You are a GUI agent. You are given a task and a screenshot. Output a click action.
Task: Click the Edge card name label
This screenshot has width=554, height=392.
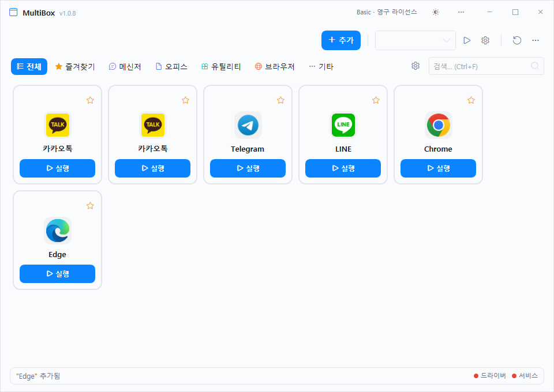tap(57, 255)
